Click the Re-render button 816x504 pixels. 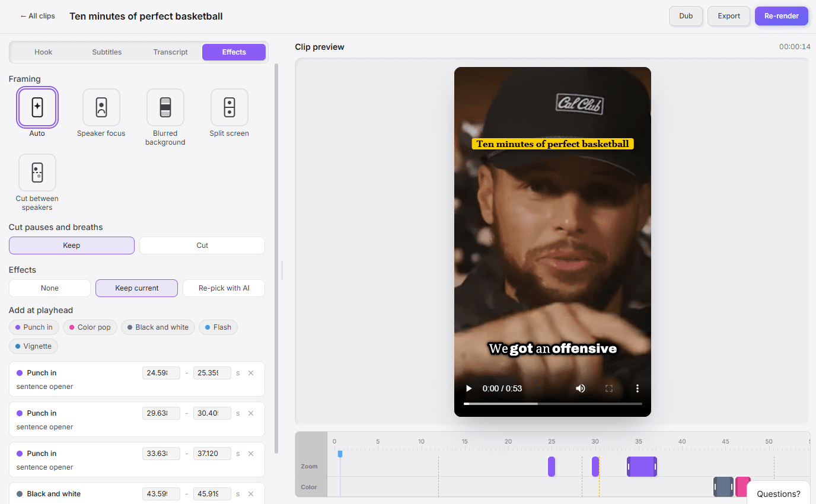tap(782, 16)
